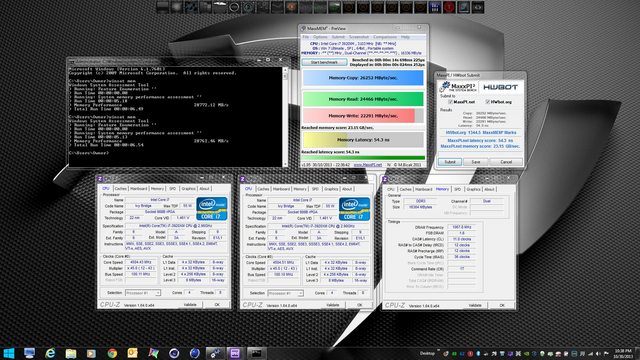Viewport: 640px width, 360px height.
Task: Click the Command Prompt vertical scrollbar
Action: click(x=285, y=116)
